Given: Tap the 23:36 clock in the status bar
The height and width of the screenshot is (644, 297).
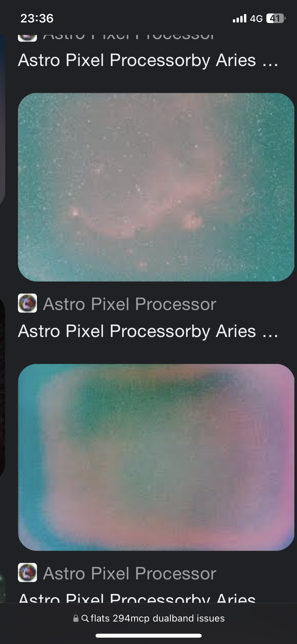Looking at the screenshot, I should (37, 19).
